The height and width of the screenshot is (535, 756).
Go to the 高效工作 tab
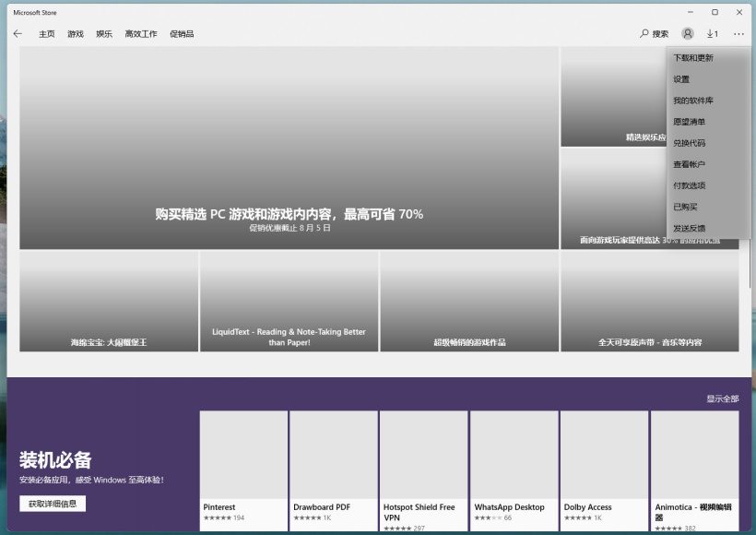(141, 34)
